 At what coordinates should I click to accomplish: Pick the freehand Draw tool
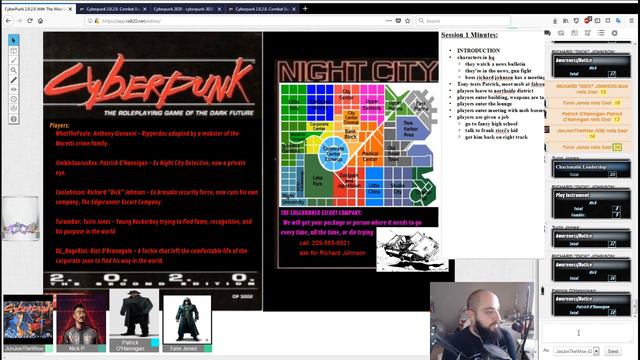click(13, 60)
